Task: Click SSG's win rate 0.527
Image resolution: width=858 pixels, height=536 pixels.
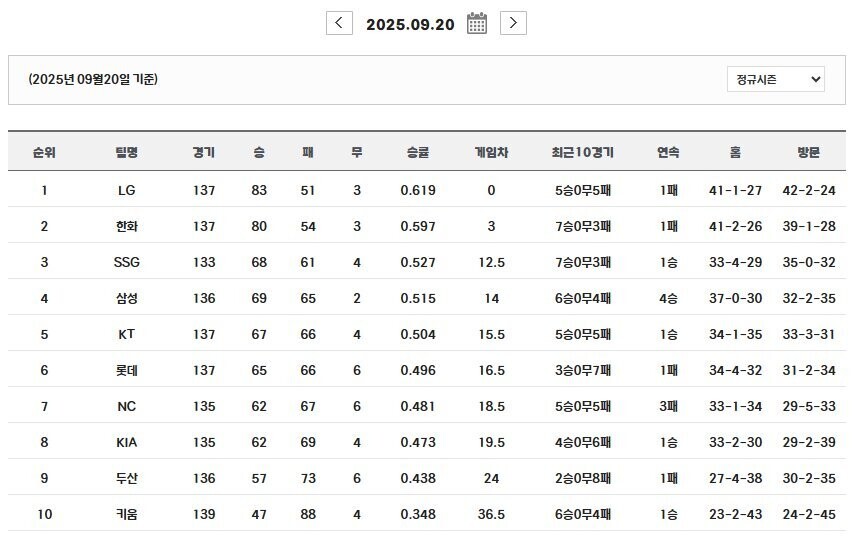Action: [x=418, y=263]
